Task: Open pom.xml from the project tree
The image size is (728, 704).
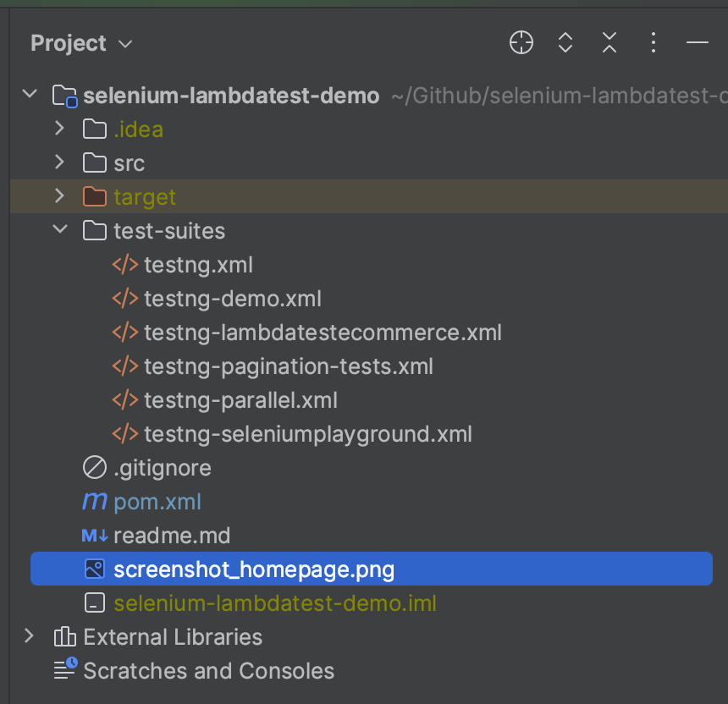Action: [157, 501]
